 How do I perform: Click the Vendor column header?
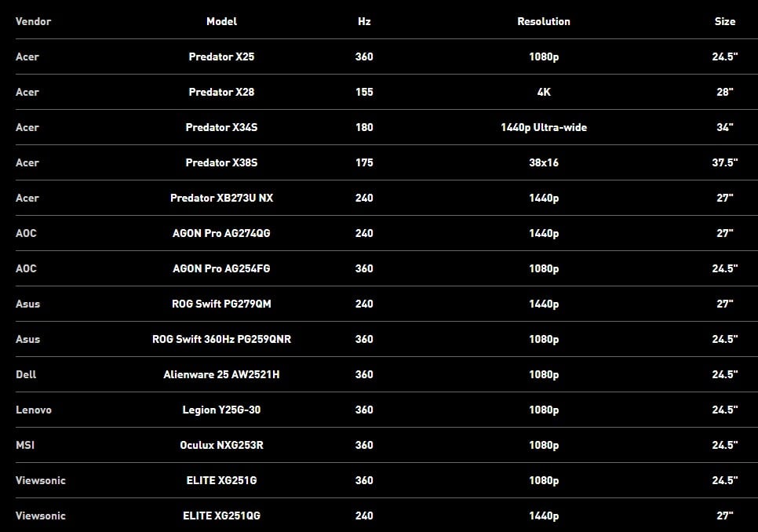click(x=33, y=21)
